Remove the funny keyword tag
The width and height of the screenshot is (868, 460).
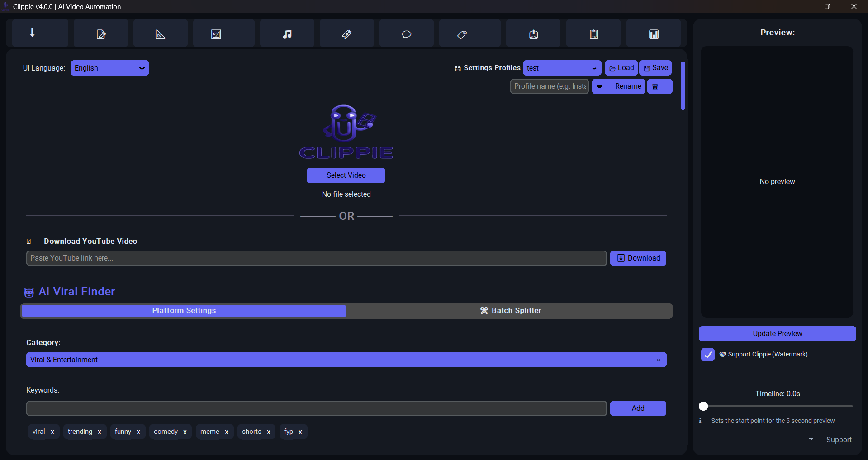pyautogui.click(x=138, y=432)
